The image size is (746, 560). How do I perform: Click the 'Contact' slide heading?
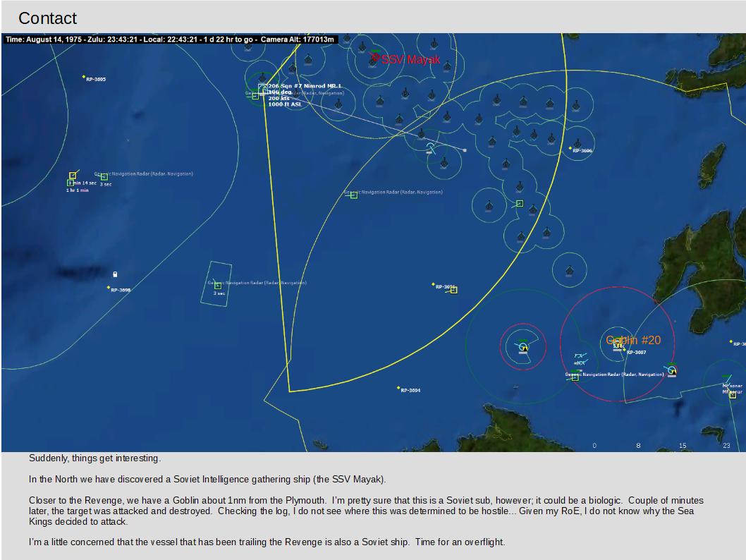click(47, 18)
